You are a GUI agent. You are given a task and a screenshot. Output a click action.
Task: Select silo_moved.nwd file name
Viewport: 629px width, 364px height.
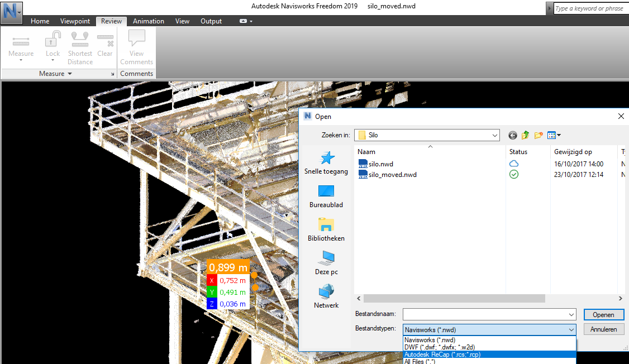392,175
